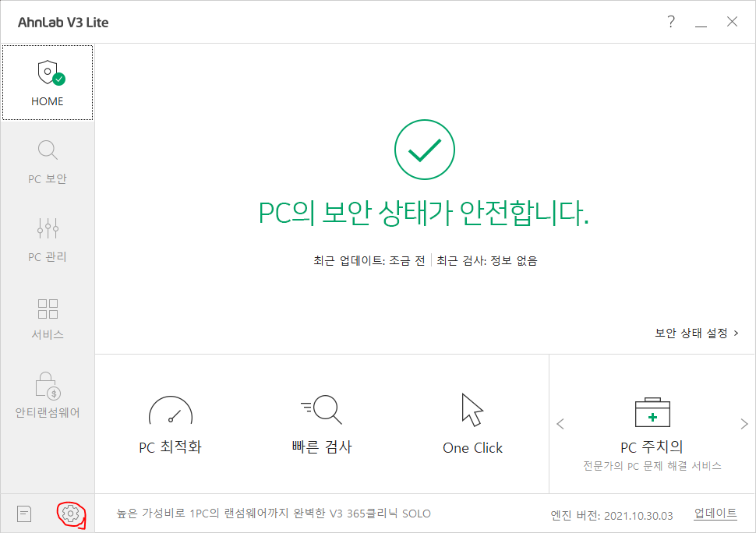Click the 업데이트 link
The image size is (756, 533).
pos(715,514)
